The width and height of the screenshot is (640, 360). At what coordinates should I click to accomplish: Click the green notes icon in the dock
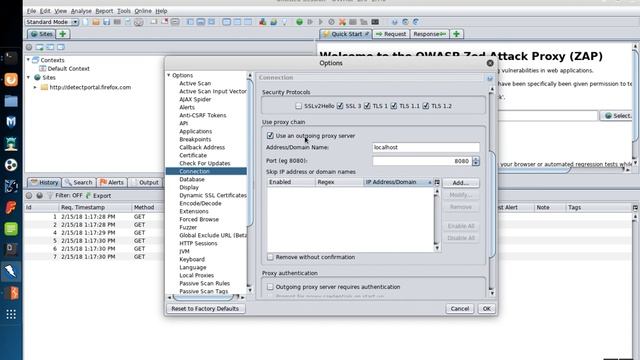(11, 229)
